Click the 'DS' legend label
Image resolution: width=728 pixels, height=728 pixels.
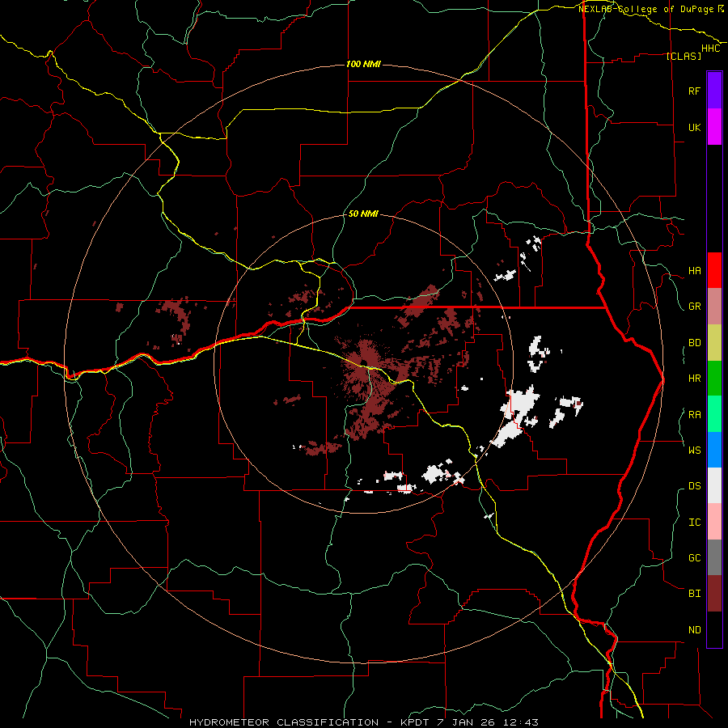pyautogui.click(x=694, y=486)
